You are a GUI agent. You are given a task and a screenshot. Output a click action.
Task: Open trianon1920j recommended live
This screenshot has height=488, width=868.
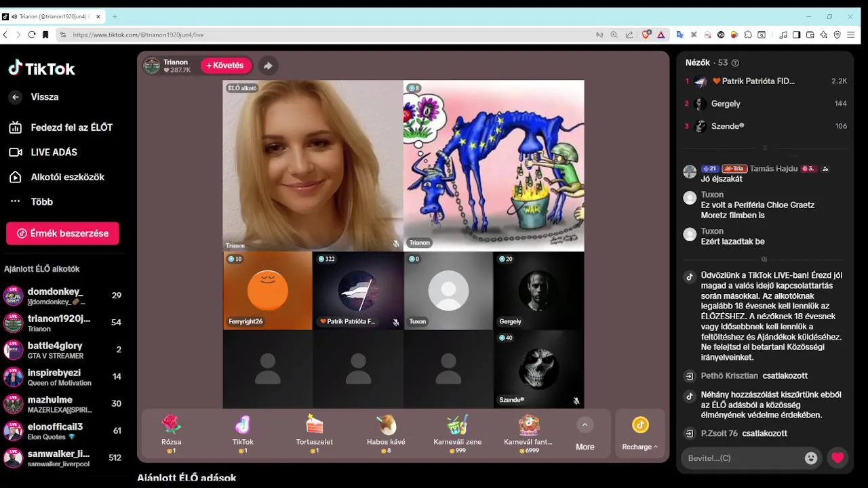click(x=62, y=323)
